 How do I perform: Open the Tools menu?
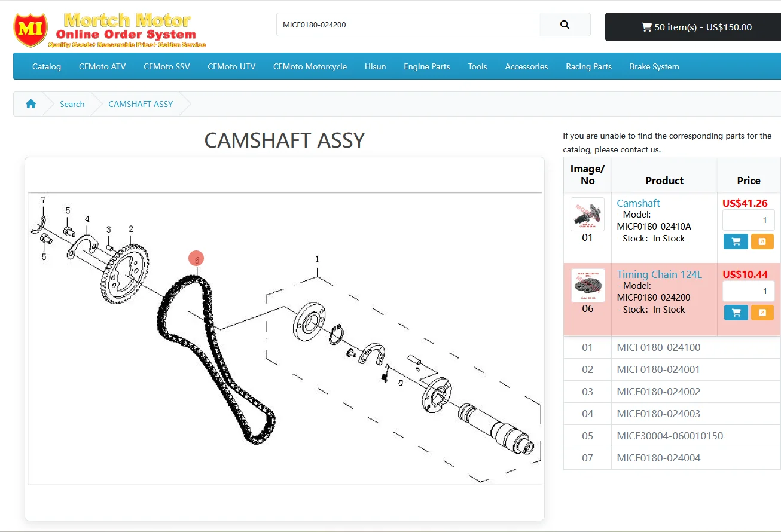(477, 66)
